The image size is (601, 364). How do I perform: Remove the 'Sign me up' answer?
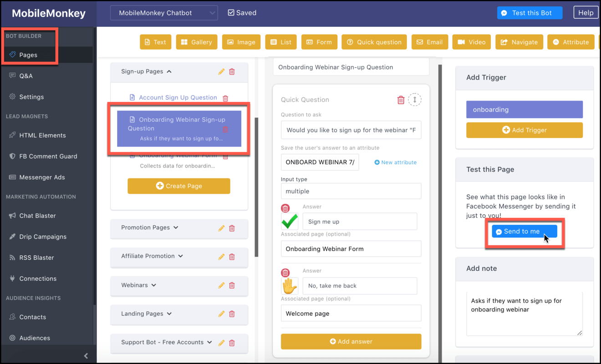pyautogui.click(x=285, y=208)
